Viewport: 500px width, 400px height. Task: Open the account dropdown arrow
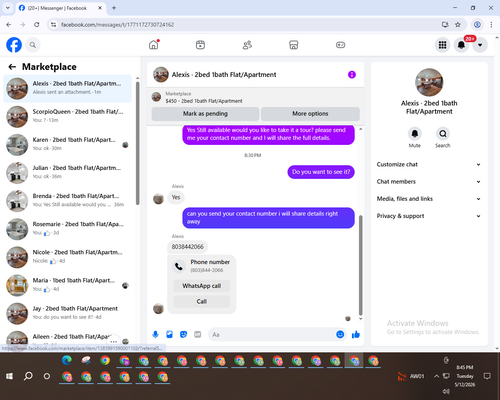click(480, 45)
